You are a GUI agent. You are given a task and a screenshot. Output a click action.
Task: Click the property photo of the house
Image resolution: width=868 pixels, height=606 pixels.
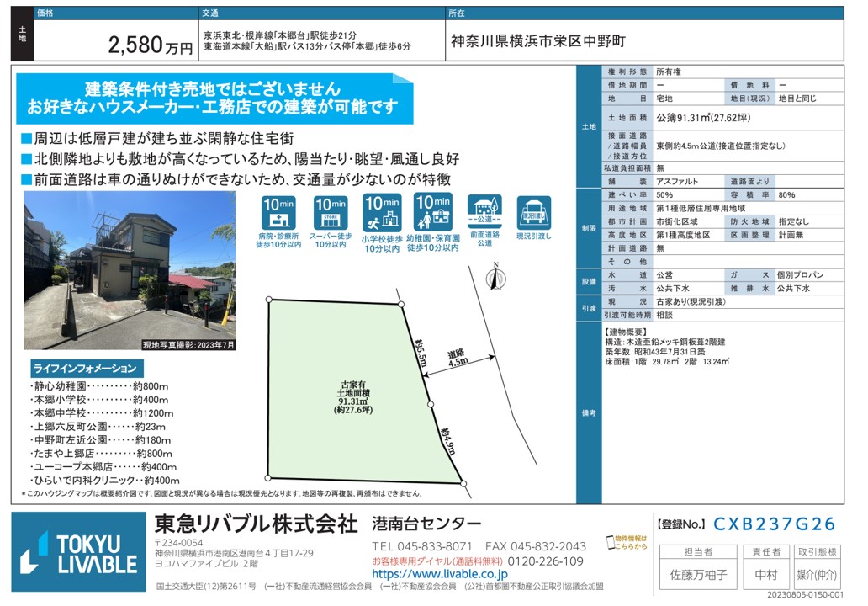coord(129,269)
